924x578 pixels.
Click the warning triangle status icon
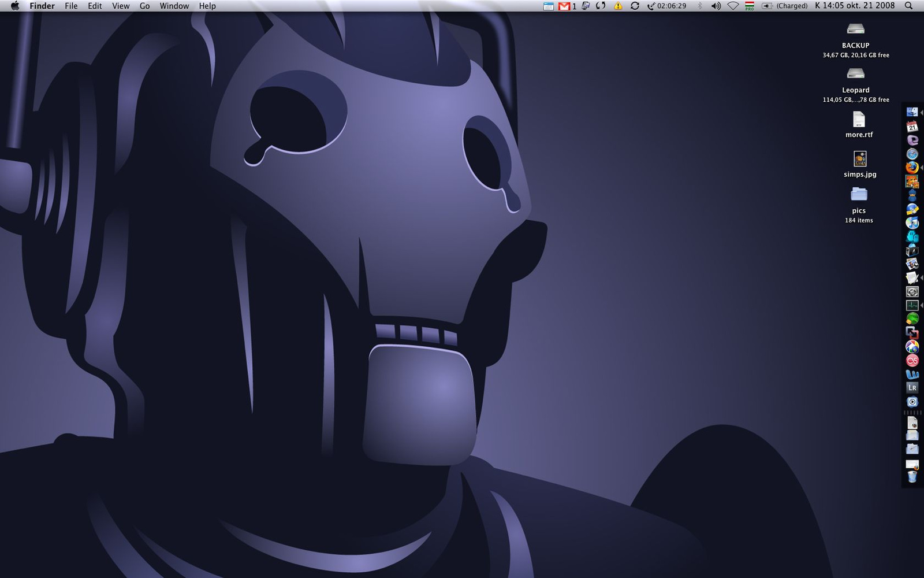point(618,6)
